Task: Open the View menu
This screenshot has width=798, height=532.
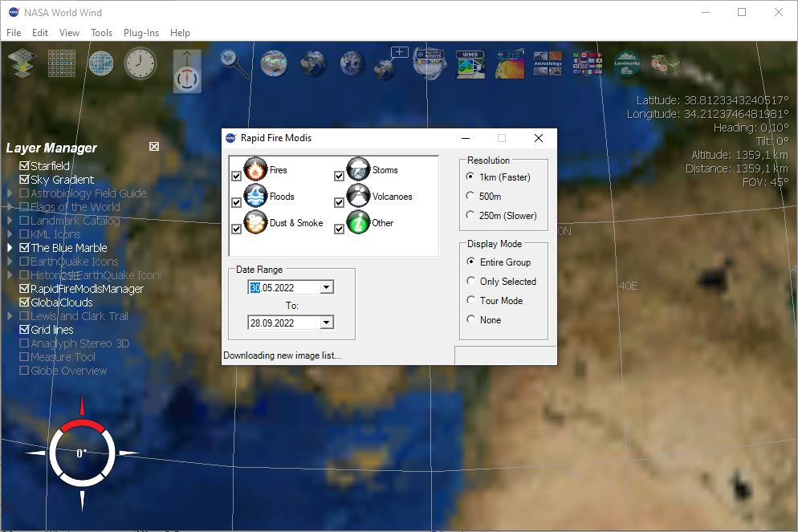Action: pos(69,33)
